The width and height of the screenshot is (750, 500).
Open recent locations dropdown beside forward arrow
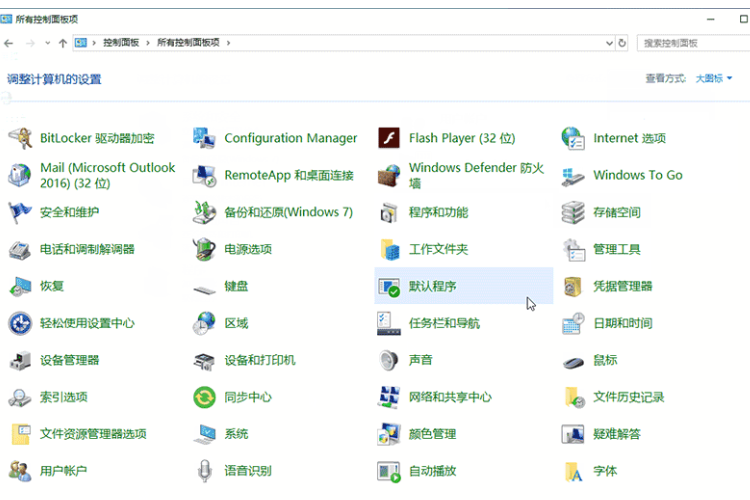(x=47, y=43)
